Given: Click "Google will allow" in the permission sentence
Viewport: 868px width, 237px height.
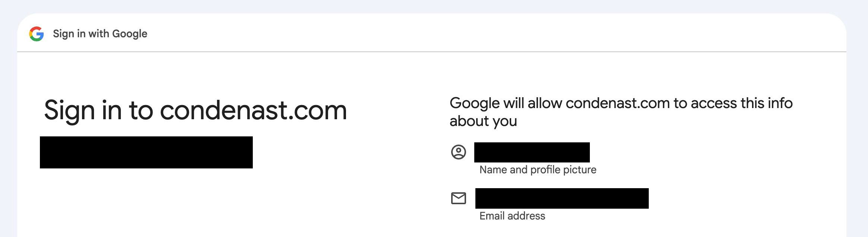Looking at the screenshot, I should tap(506, 103).
